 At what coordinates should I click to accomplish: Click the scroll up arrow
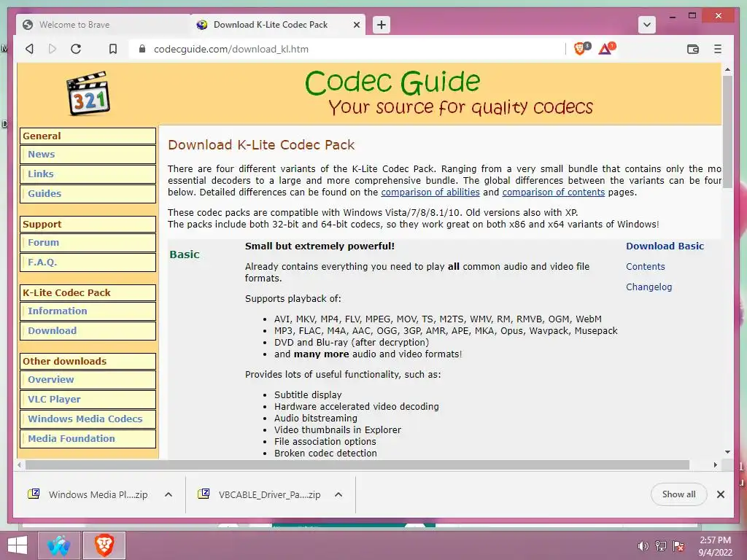(x=727, y=69)
